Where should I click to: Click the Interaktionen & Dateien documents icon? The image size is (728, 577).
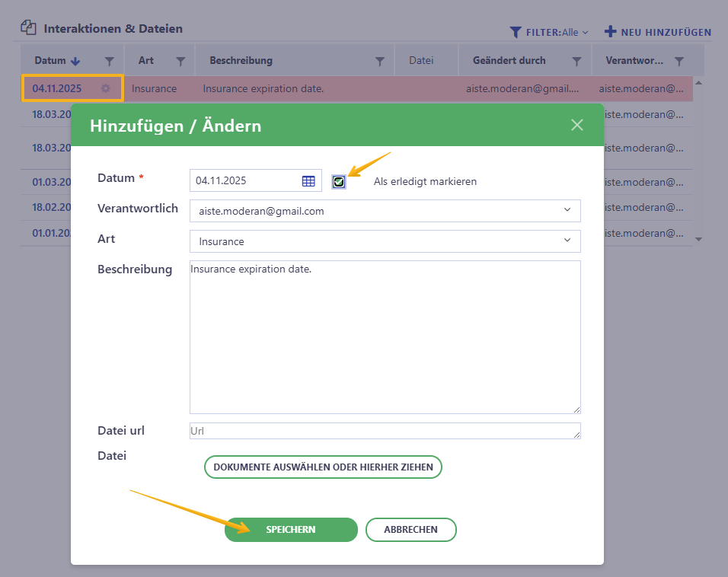[28, 28]
